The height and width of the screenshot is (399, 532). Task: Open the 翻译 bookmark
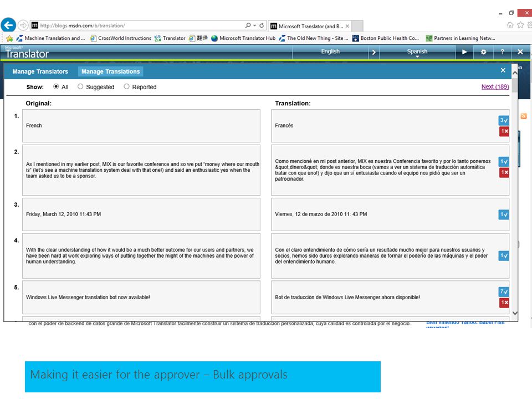[x=198, y=38]
